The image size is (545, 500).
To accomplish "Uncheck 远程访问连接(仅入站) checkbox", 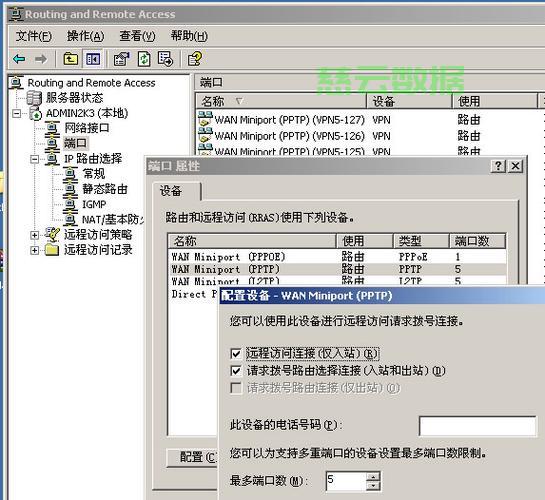I will 236,354.
